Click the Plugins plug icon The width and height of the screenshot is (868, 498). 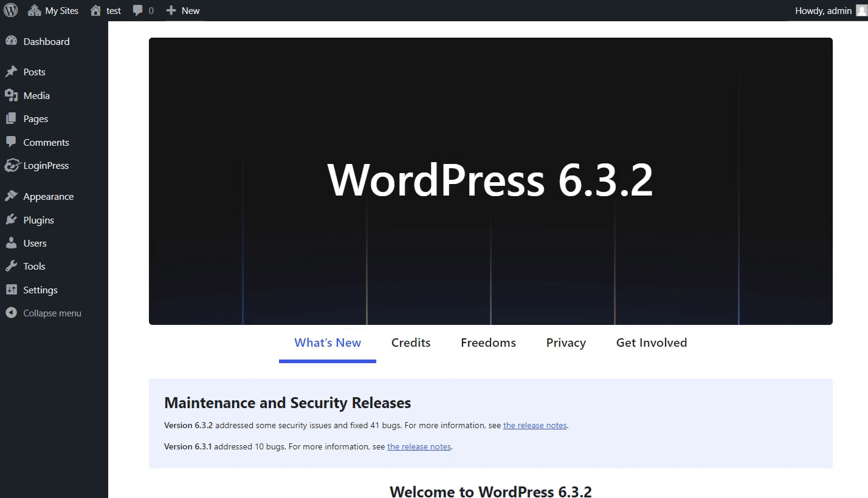click(x=11, y=220)
